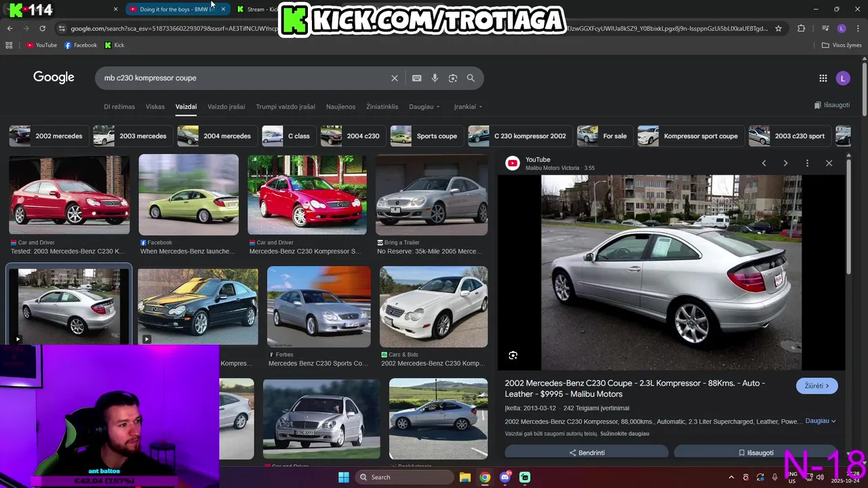Go back in browser history
This screenshot has height=488, width=868.
coord(9,28)
